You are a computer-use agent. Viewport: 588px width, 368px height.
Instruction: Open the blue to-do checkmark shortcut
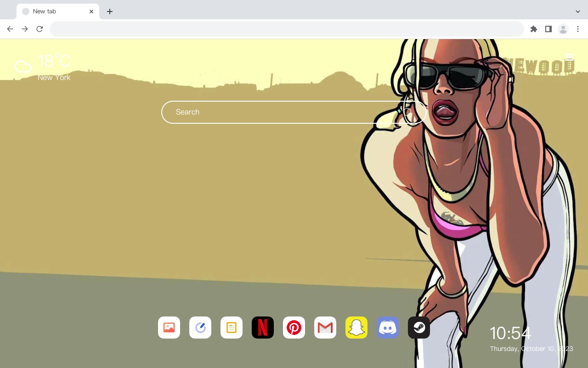tap(200, 328)
